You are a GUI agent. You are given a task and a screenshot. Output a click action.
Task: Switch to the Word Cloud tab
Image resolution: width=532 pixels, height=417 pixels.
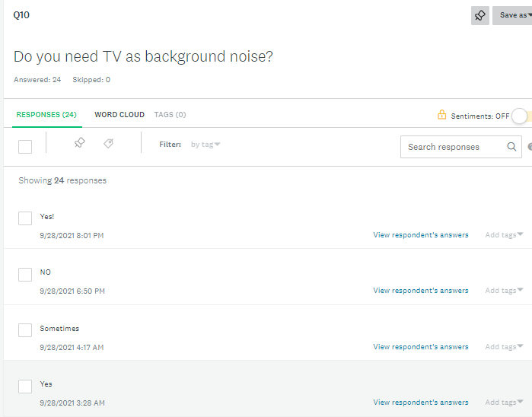(x=119, y=115)
